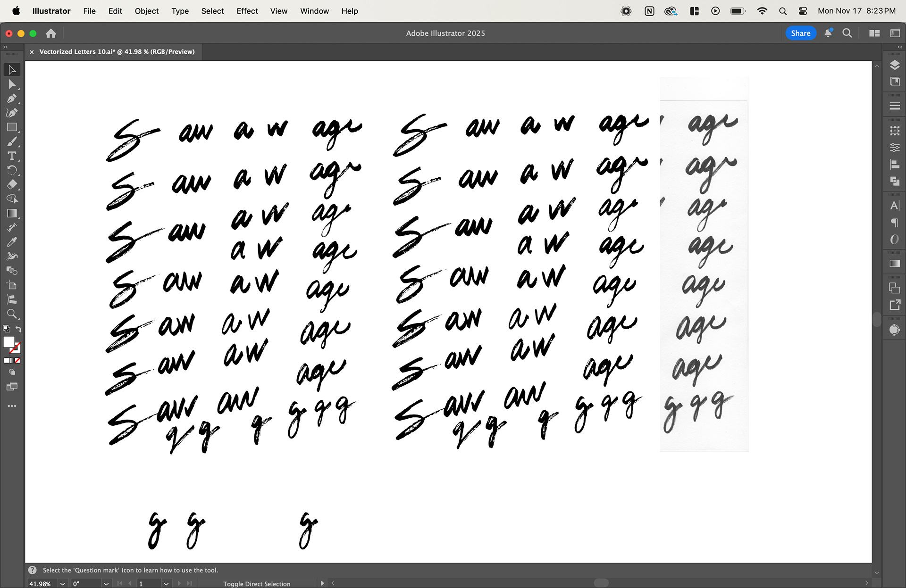Swap fill and stroke colors
The height and width of the screenshot is (588, 906).
[18, 329]
